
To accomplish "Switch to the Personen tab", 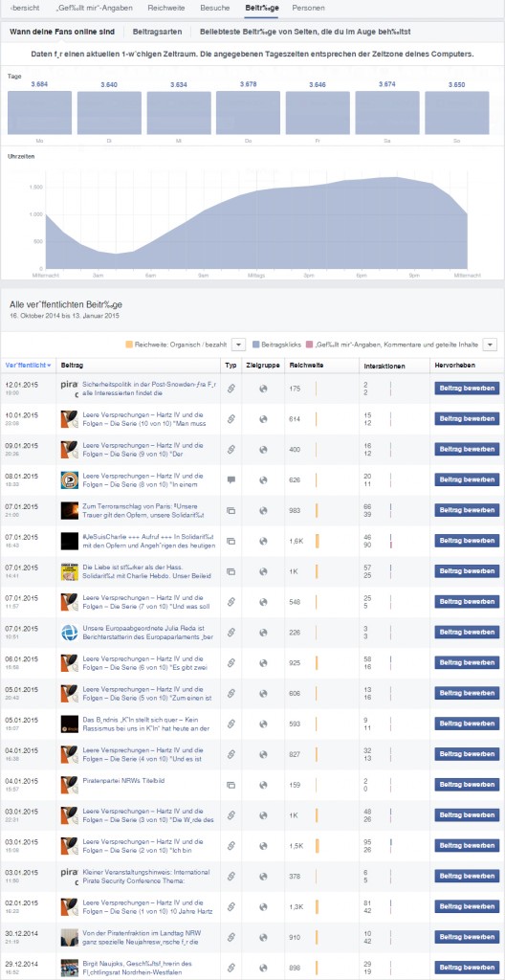I will pos(308,9).
